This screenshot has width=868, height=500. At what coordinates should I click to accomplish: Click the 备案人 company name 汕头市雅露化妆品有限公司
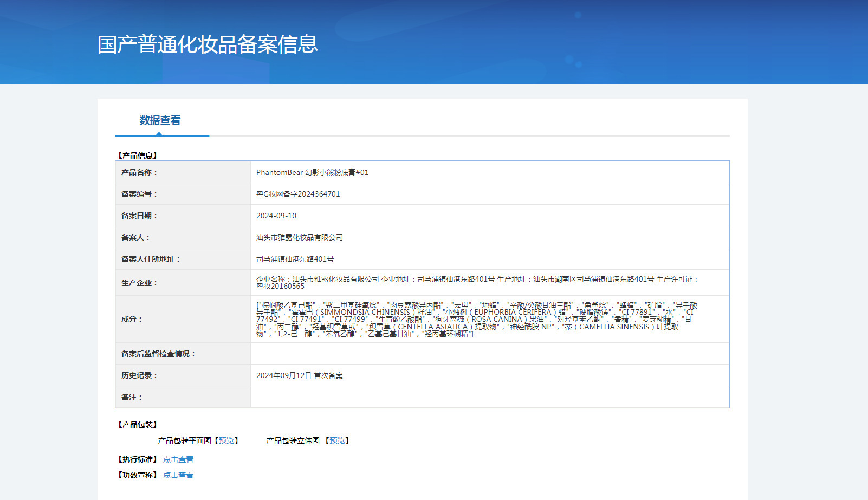[300, 237]
